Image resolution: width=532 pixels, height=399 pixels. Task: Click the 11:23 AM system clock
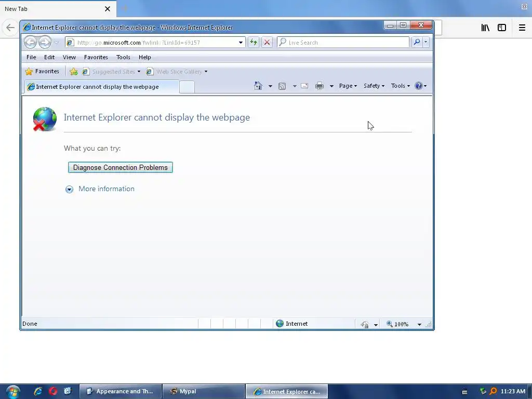click(513, 391)
